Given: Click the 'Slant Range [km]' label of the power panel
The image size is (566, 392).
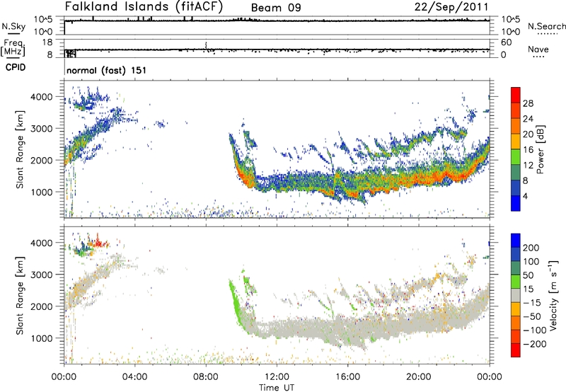Looking at the screenshot, I should [20, 149].
